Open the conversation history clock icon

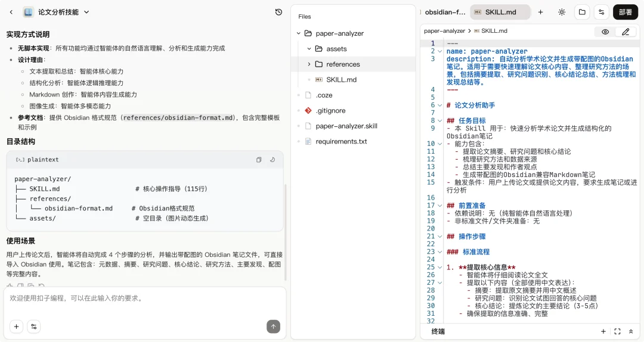point(278,13)
